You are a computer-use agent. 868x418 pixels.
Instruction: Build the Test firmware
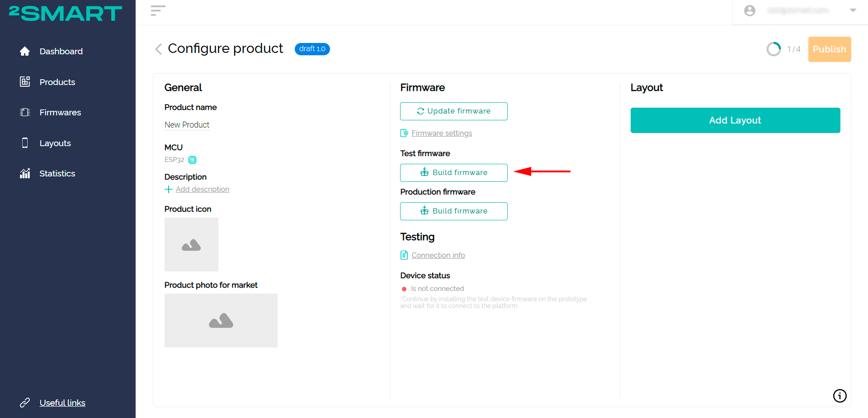point(453,173)
